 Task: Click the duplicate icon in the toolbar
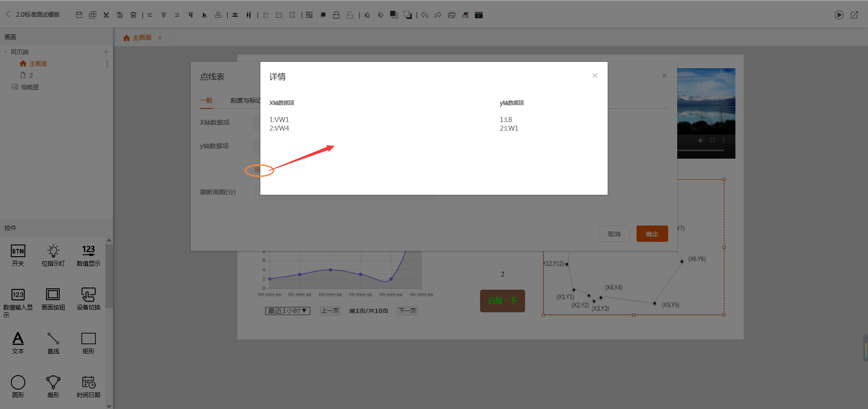[x=93, y=15]
